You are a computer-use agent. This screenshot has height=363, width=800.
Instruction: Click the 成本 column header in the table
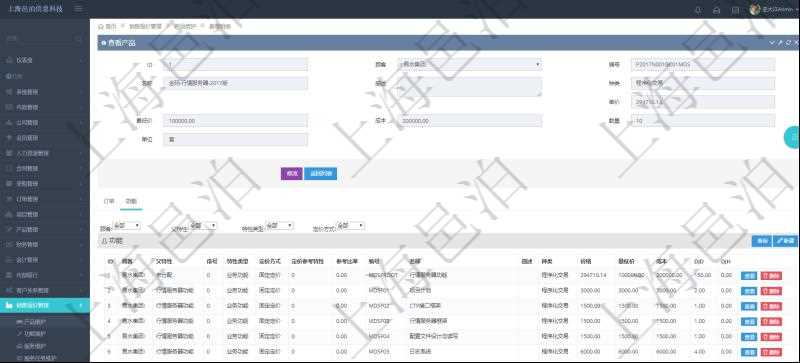click(x=662, y=261)
